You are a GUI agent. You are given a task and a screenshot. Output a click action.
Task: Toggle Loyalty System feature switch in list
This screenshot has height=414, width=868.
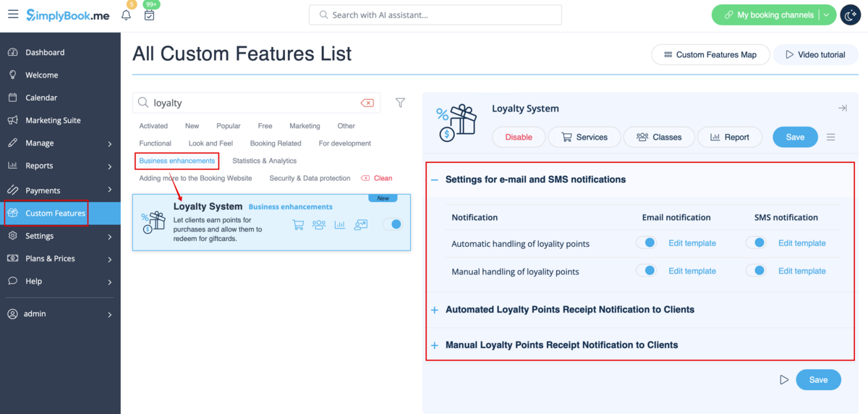coord(391,224)
